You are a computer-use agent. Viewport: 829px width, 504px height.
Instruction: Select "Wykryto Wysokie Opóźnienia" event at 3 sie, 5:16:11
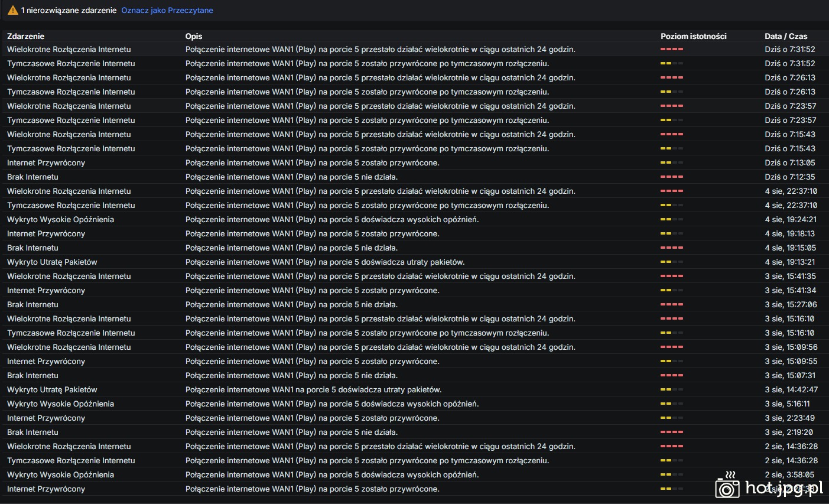[x=60, y=404]
